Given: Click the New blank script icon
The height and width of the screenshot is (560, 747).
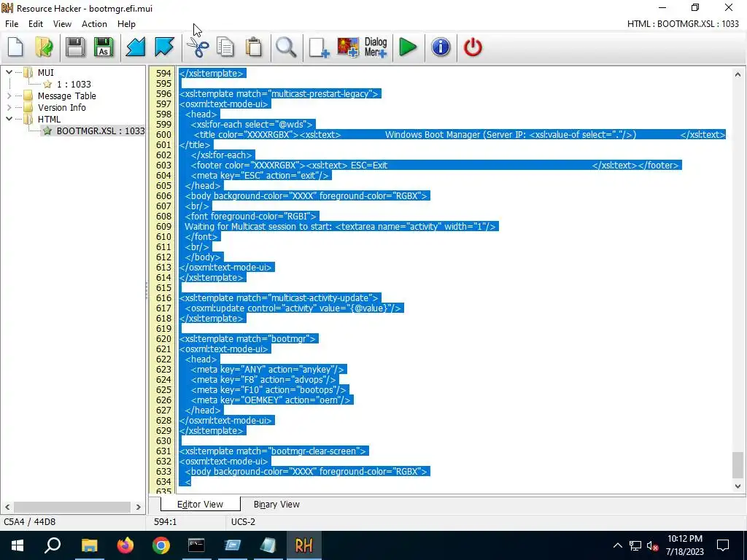Looking at the screenshot, I should [16, 47].
